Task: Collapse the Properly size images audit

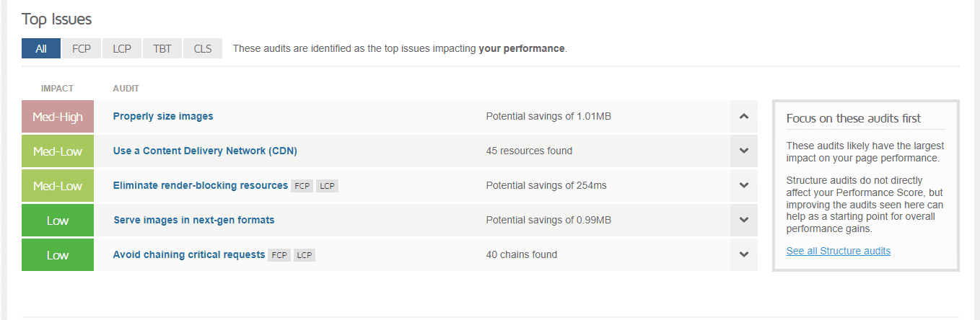Action: click(x=744, y=117)
